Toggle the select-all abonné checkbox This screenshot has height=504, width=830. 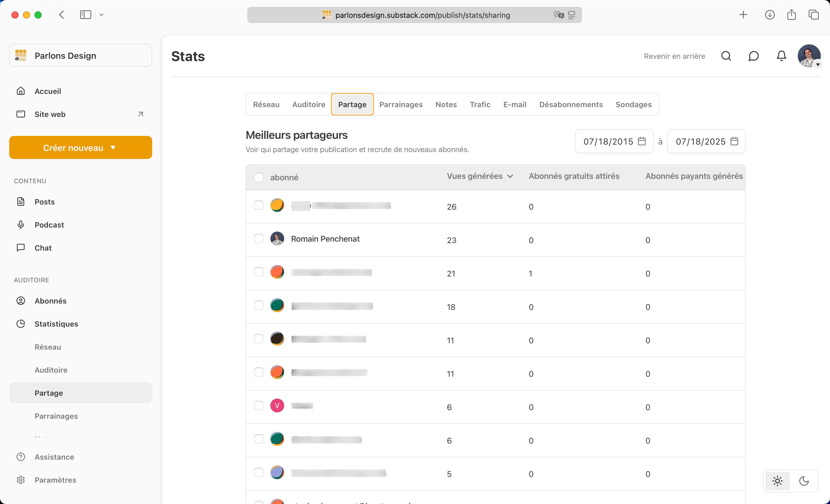(x=258, y=177)
